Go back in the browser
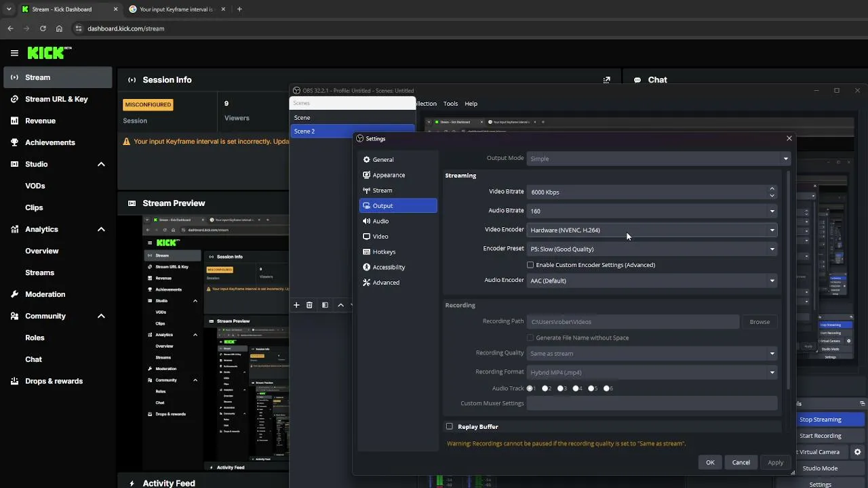The height and width of the screenshot is (488, 868). pyautogui.click(x=10, y=28)
